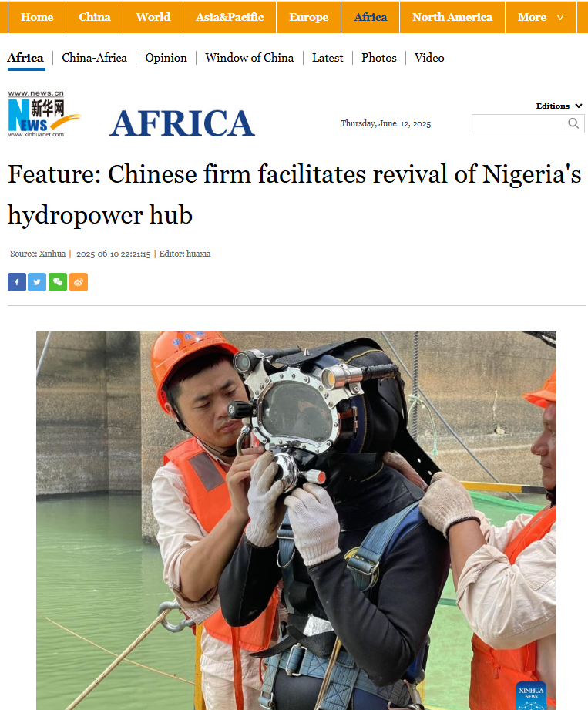
Task: Share article on Facebook icon
Action: pos(17,282)
